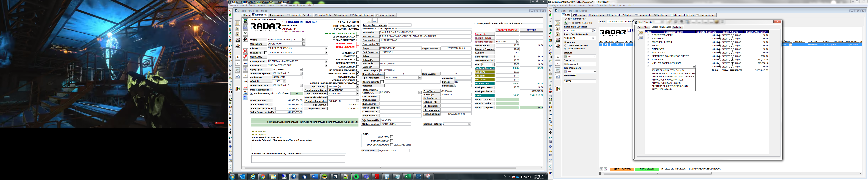Click the minus icon in left window toolbar
This screenshot has width=868, height=180.
coord(238,63)
